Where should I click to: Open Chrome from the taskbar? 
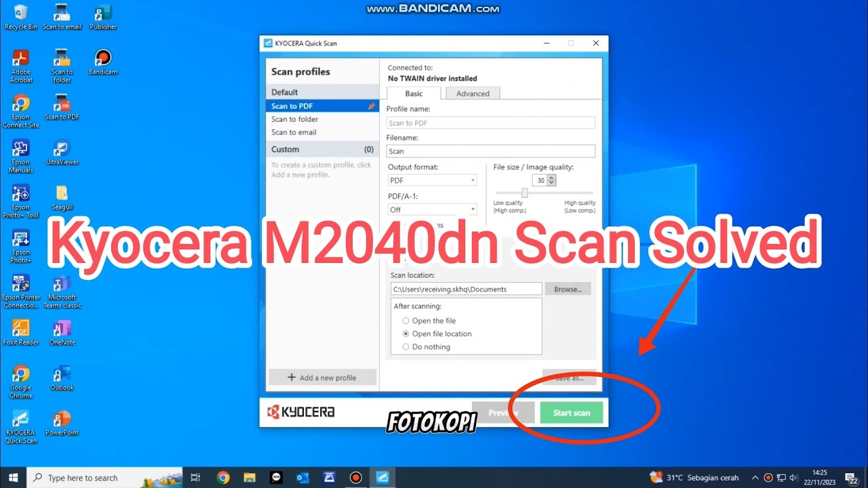(223, 477)
